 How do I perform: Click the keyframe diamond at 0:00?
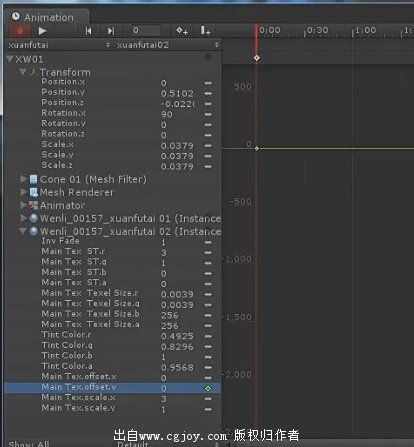(256, 58)
